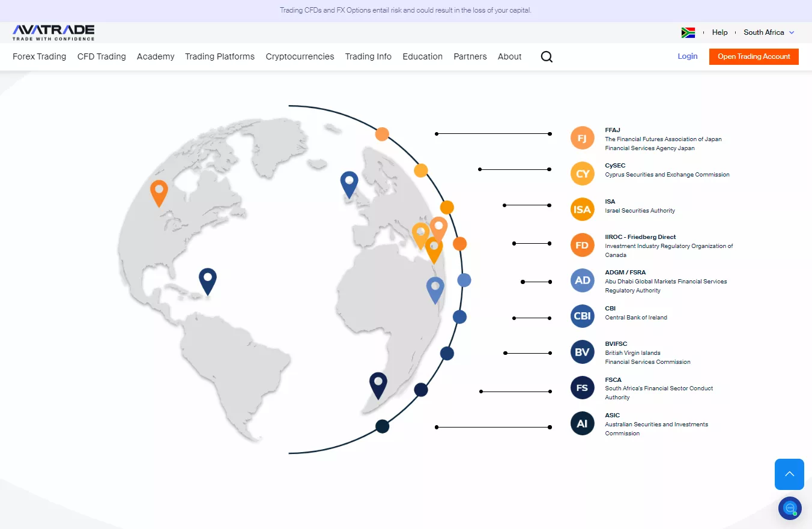Click the AvaTrade logo
Viewport: 812px width, 529px height.
tap(53, 32)
